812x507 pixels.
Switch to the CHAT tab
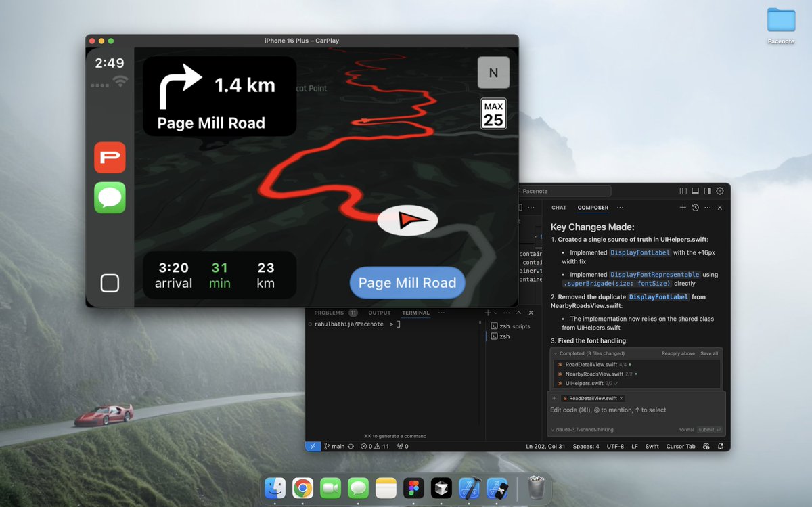tap(559, 208)
